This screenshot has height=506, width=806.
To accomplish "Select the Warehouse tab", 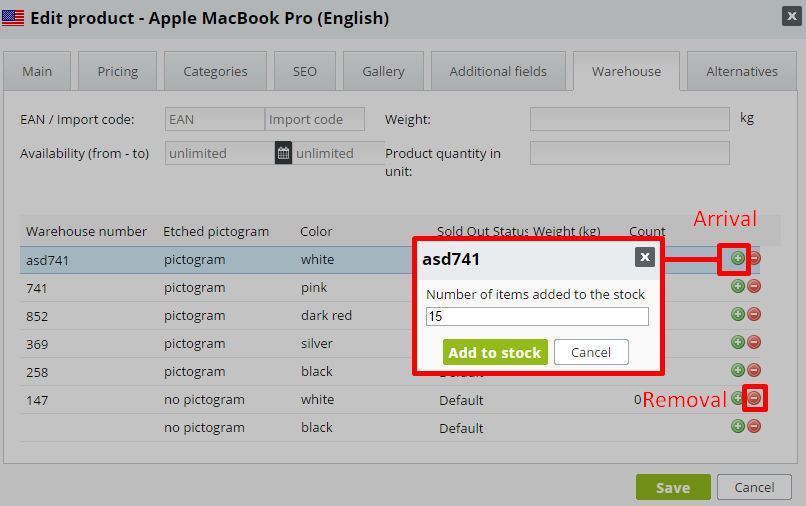I will [626, 71].
